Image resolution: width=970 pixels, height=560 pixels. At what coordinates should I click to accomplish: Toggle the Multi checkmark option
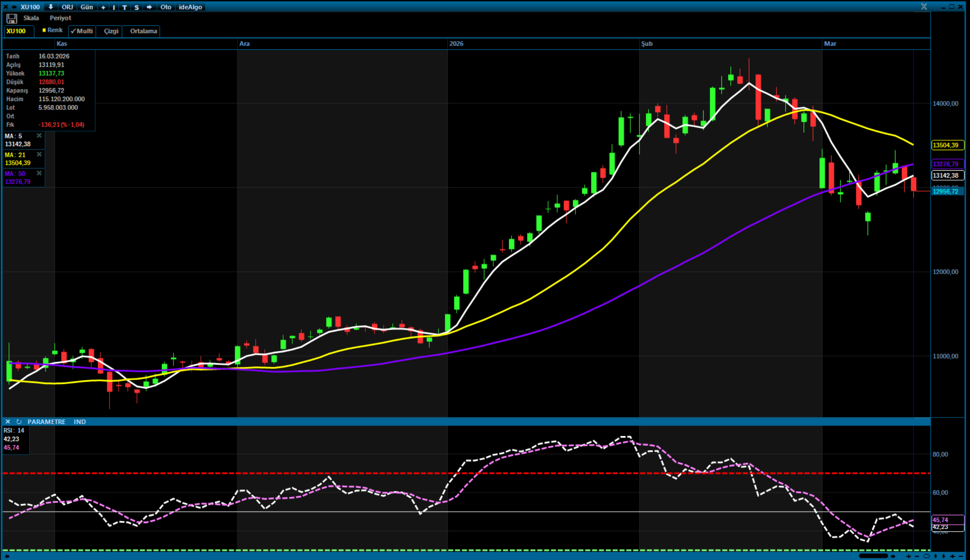82,31
